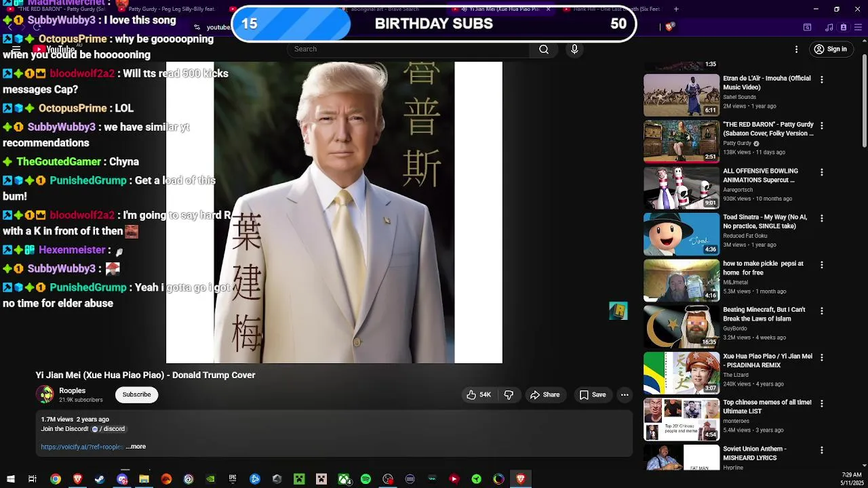868x488 pixels.
Task: Open Beating Minecraft Laws of Islam video
Action: 764,314
